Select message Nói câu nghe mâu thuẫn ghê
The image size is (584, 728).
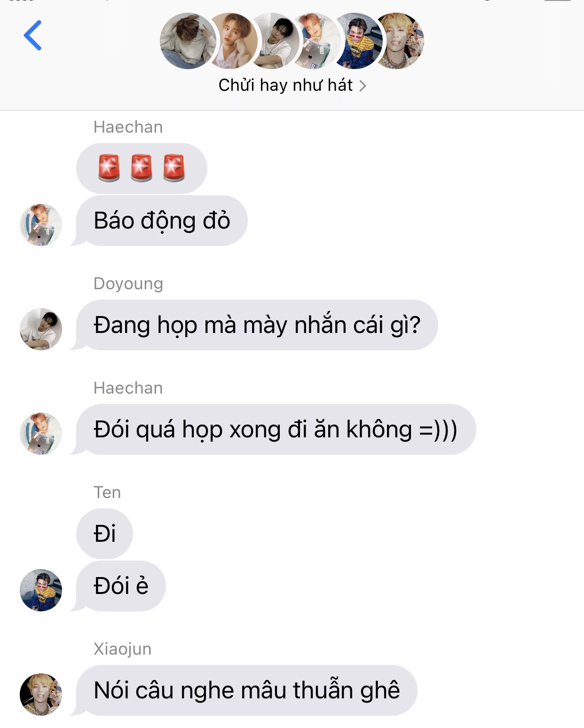click(246, 690)
